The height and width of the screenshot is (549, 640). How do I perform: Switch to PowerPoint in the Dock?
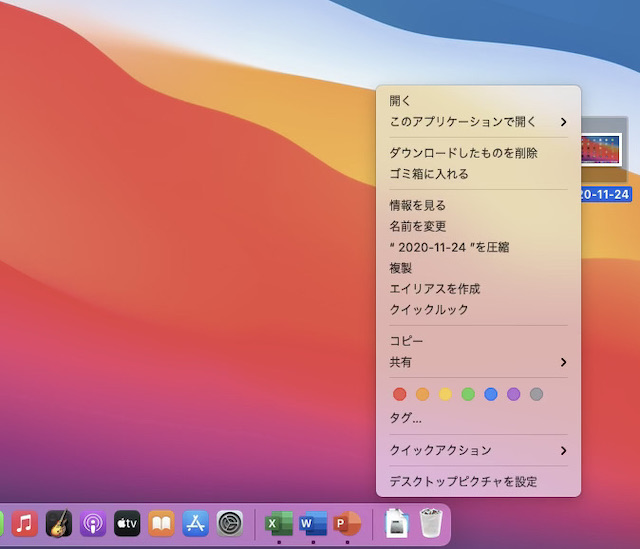[x=347, y=523]
